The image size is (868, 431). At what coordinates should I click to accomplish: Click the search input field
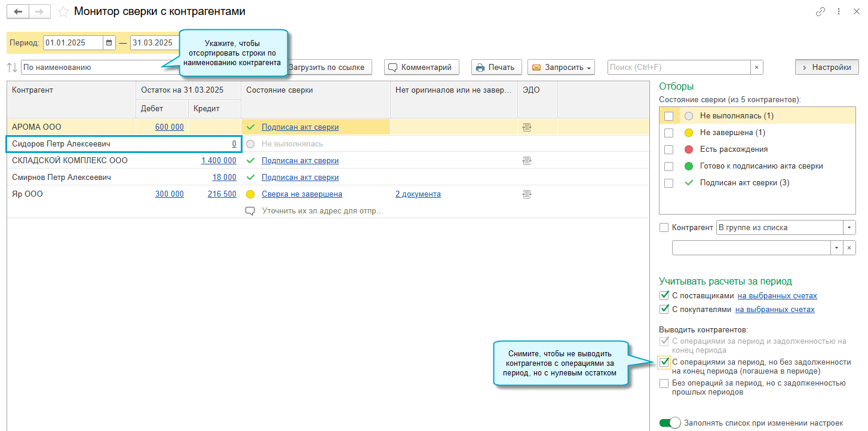(x=678, y=68)
